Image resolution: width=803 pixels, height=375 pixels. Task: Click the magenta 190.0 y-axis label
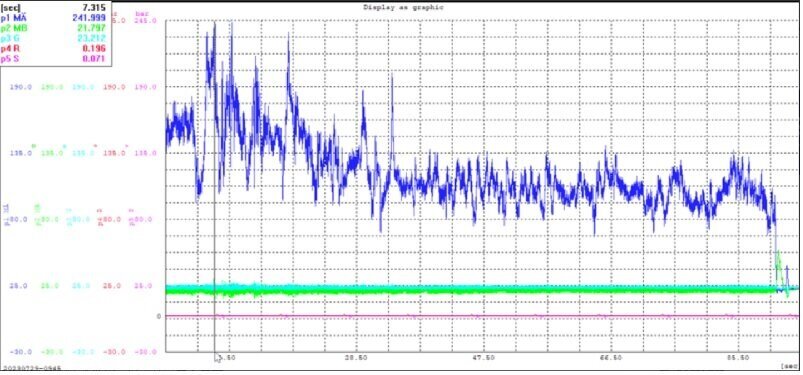click(x=145, y=87)
